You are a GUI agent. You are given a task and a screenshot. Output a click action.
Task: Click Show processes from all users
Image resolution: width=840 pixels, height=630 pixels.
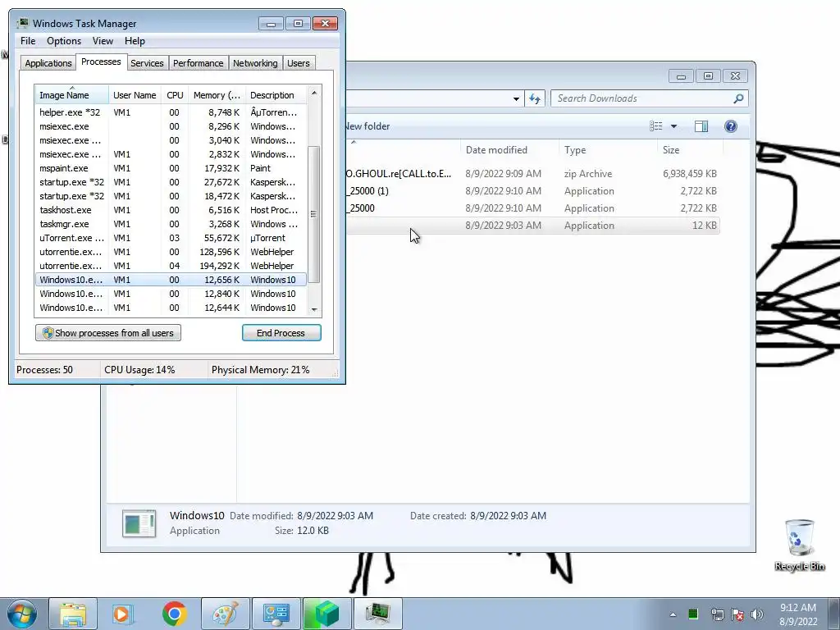coord(108,333)
